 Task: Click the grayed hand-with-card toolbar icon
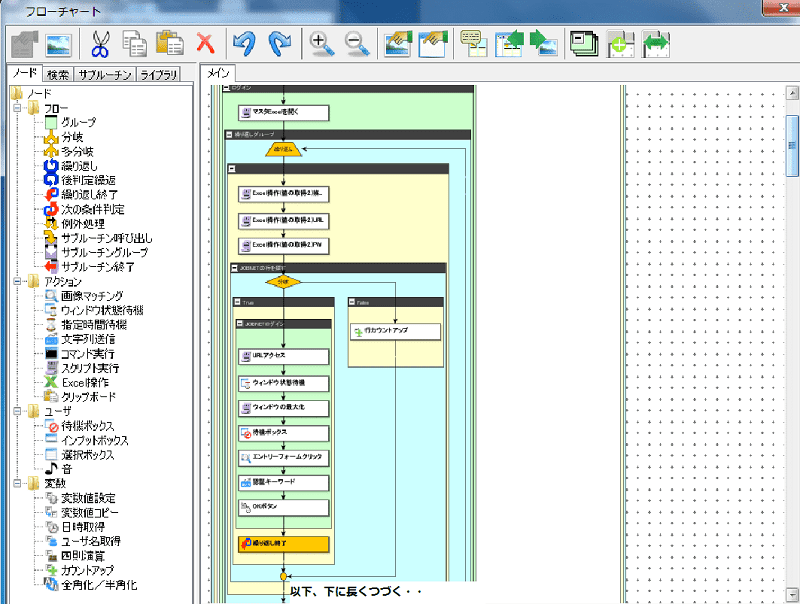[x=24, y=44]
